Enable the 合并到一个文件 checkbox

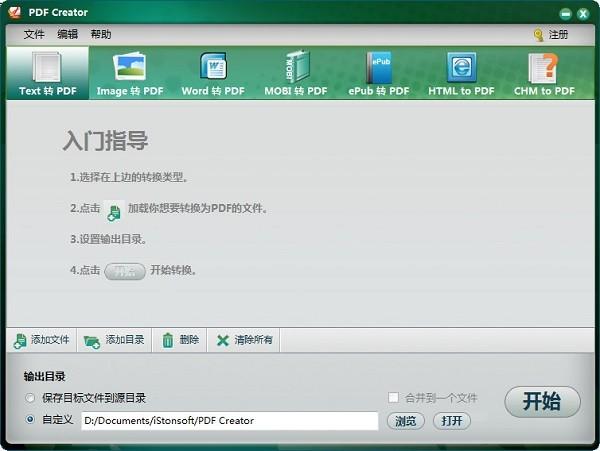tap(393, 398)
